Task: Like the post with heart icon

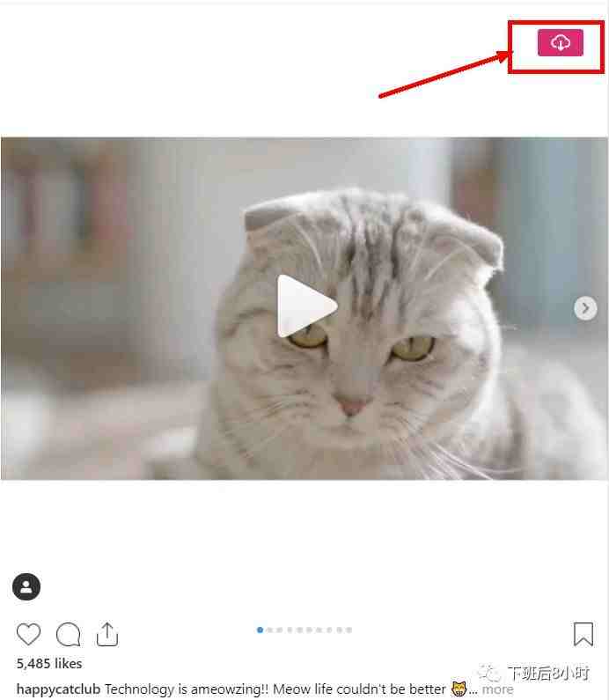Action: tap(28, 634)
